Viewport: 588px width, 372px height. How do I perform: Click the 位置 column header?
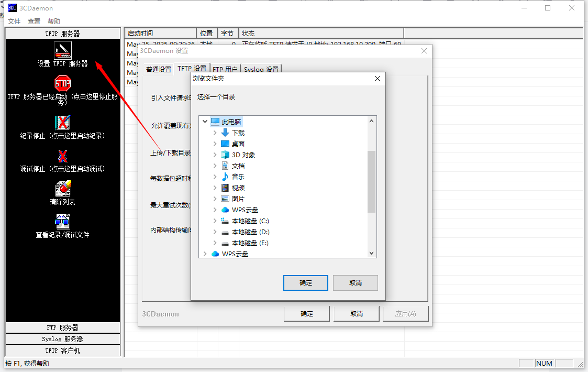click(x=207, y=34)
